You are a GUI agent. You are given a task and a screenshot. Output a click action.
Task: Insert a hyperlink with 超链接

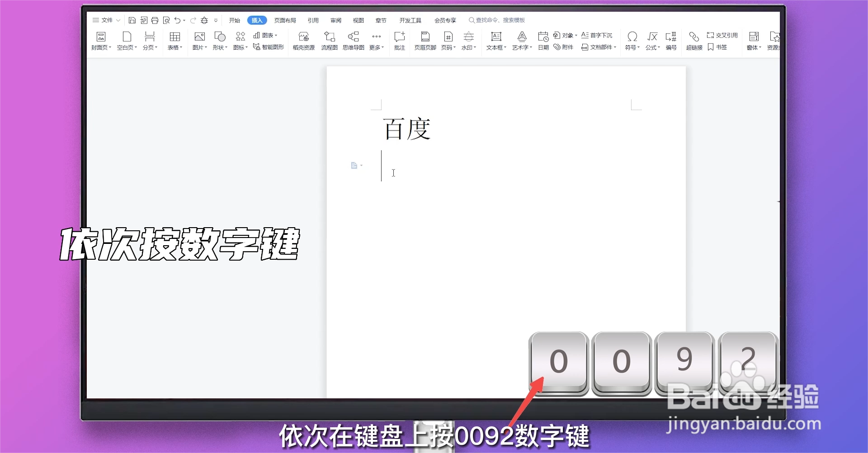point(693,41)
